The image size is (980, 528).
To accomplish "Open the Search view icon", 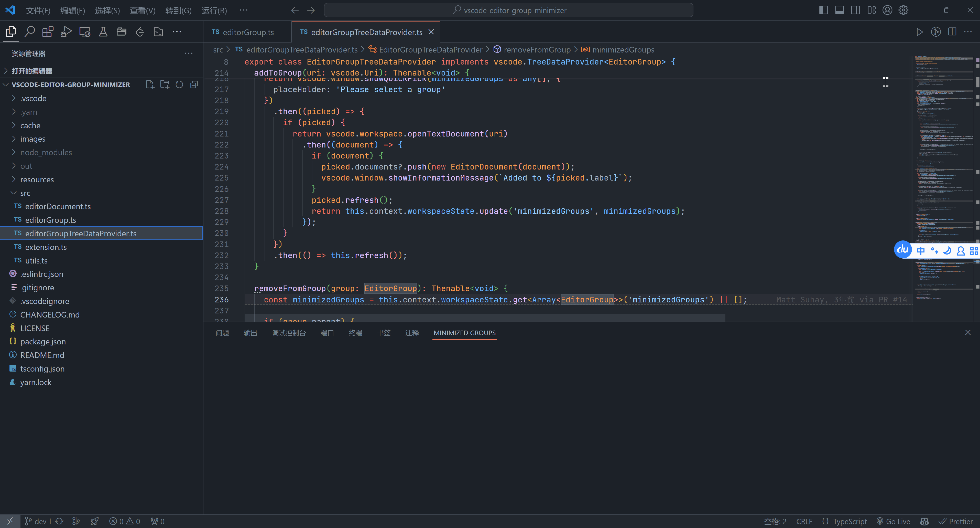I will coord(29,31).
